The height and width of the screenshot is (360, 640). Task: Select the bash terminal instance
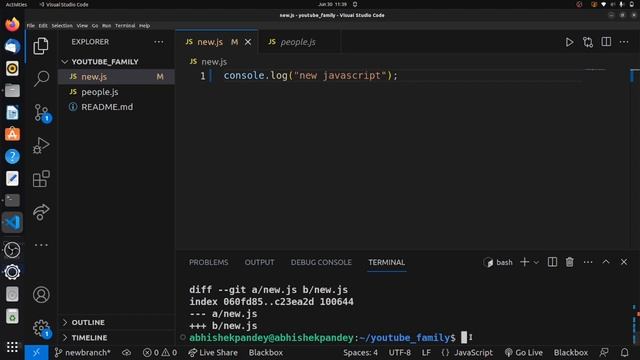pyautogui.click(x=498, y=262)
